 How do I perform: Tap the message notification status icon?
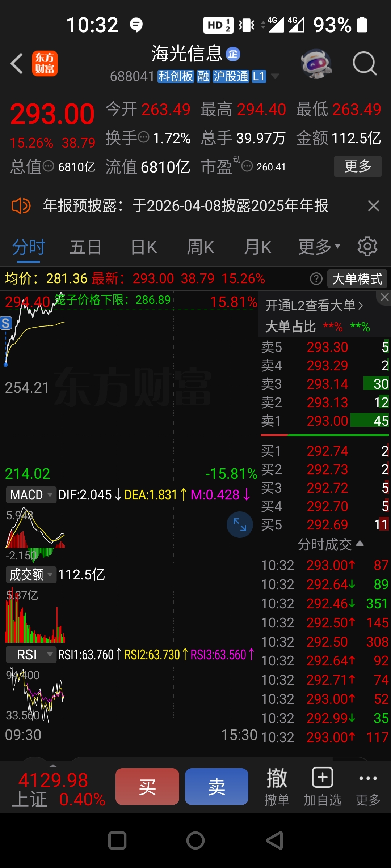136,25
